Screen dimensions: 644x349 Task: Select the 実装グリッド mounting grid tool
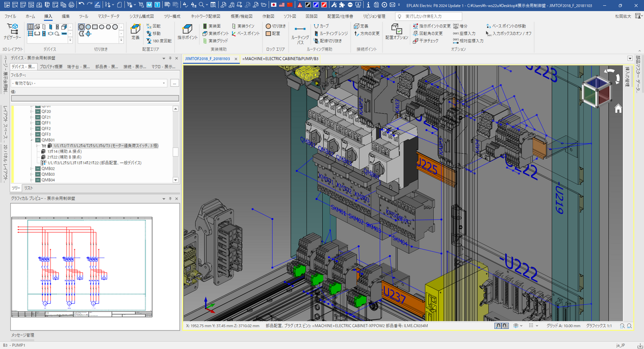(x=215, y=41)
